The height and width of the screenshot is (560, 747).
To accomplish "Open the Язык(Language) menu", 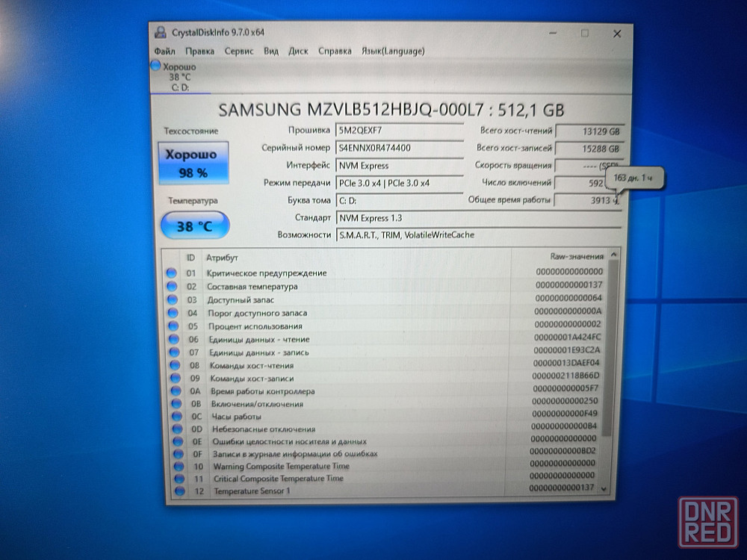I will (x=393, y=52).
